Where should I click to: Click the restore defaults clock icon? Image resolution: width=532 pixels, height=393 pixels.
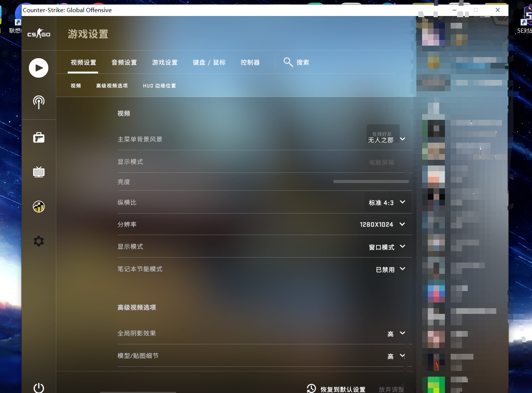point(311,388)
